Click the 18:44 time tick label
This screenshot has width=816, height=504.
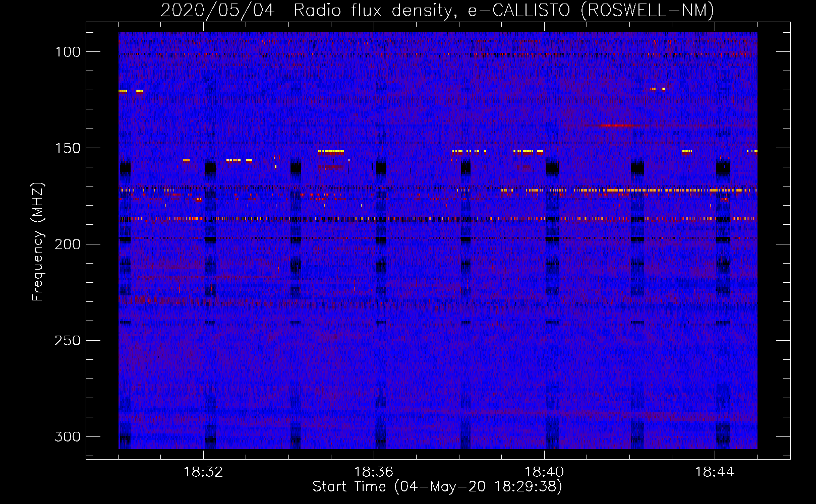pyautogui.click(x=715, y=472)
